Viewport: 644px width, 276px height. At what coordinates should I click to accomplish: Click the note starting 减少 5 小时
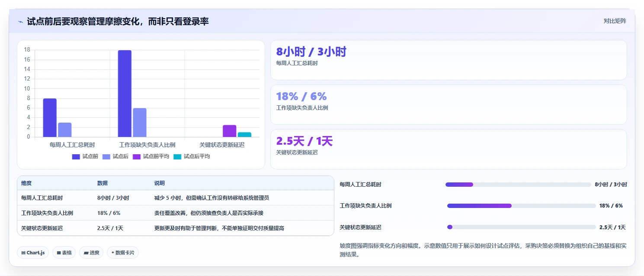tap(211, 198)
